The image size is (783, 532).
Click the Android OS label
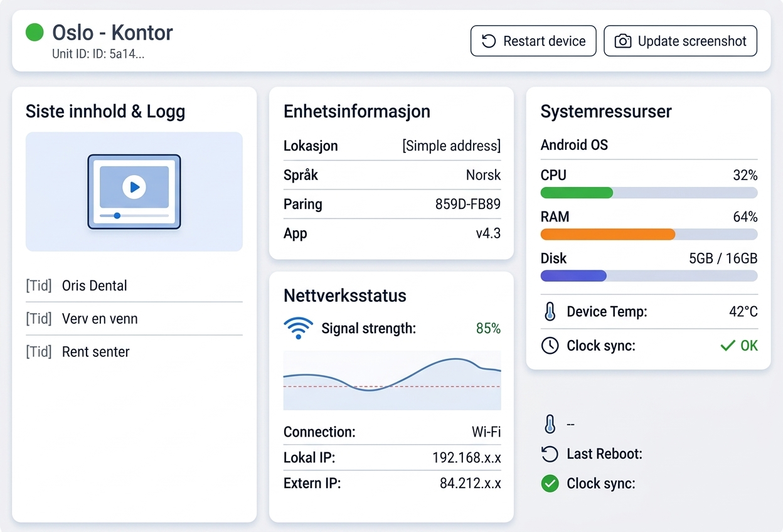click(574, 146)
